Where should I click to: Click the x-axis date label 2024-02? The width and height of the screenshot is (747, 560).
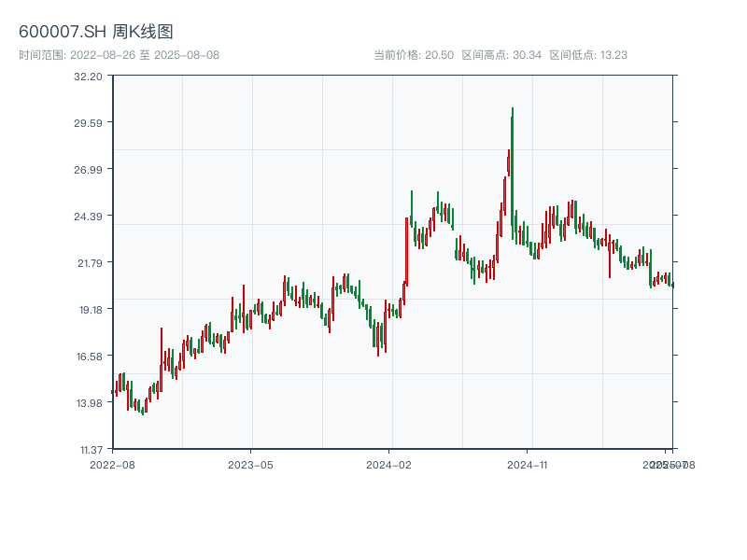pyautogui.click(x=388, y=465)
